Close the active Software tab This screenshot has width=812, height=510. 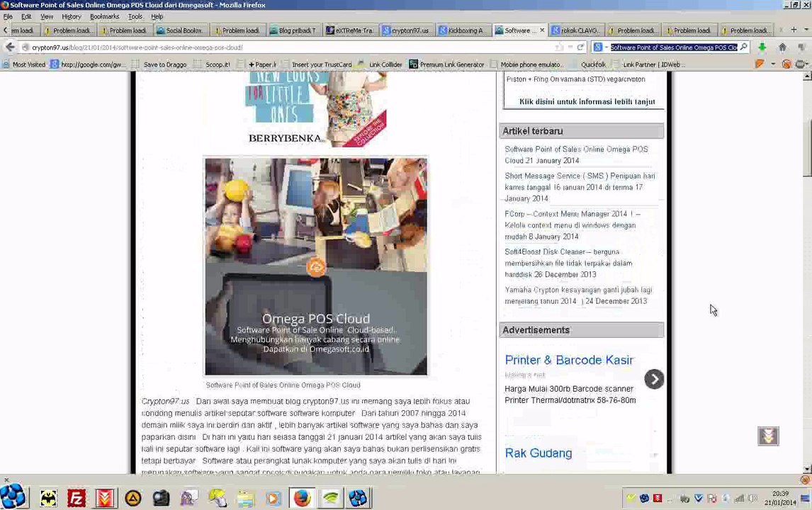(542, 30)
